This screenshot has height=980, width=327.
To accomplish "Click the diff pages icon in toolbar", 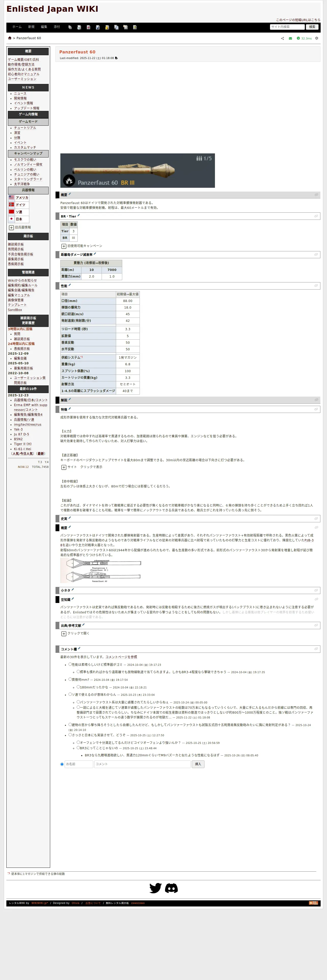I will point(70,27).
